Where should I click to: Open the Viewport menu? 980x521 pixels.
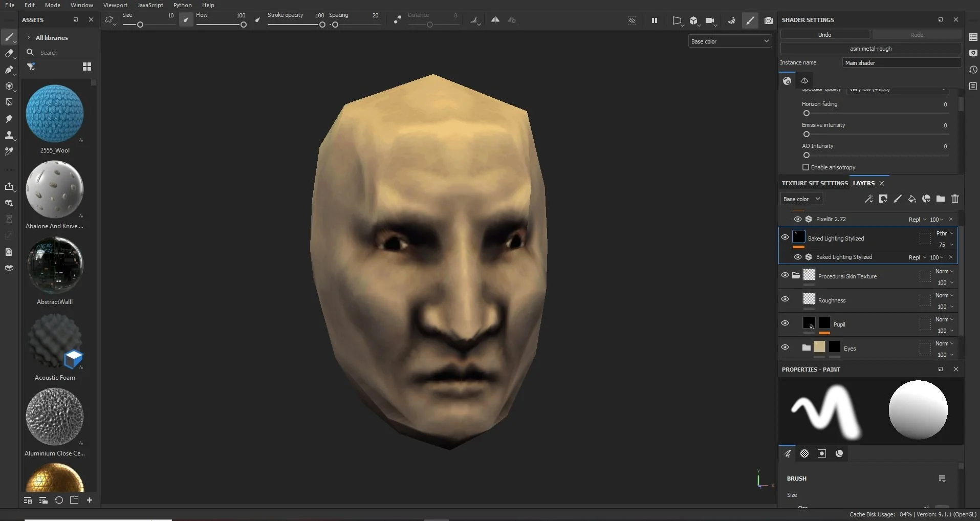coord(115,5)
